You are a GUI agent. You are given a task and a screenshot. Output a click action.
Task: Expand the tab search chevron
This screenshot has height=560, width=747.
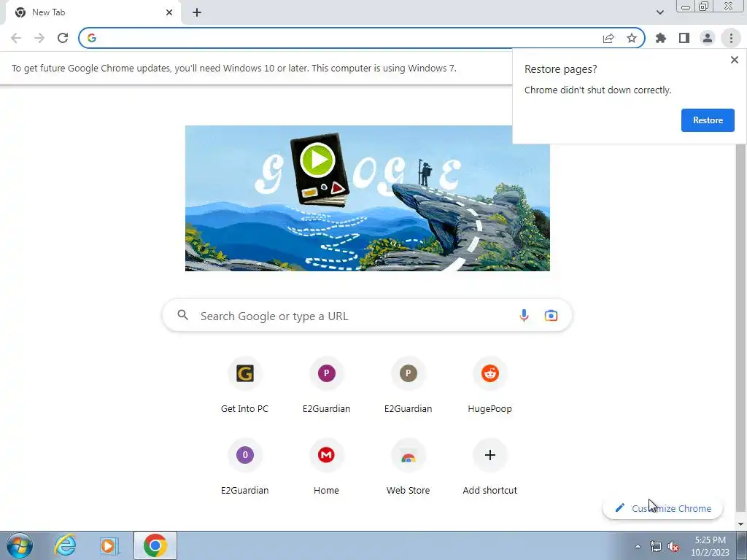point(659,12)
